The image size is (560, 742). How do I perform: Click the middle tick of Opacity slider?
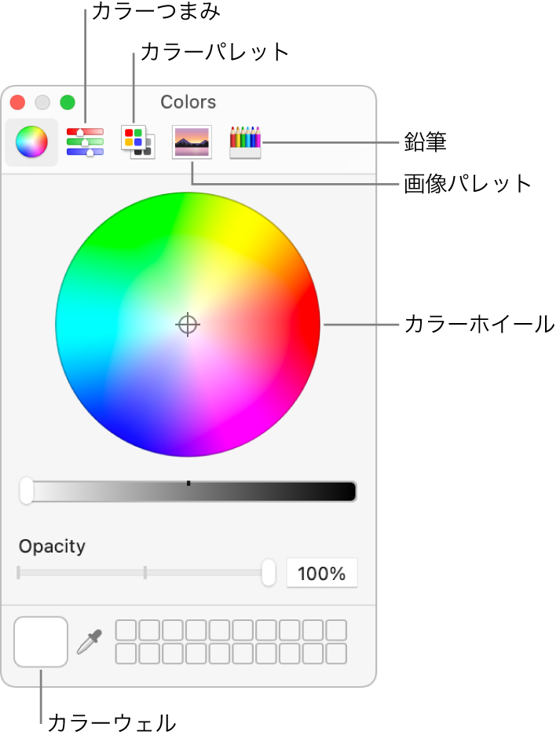145,572
